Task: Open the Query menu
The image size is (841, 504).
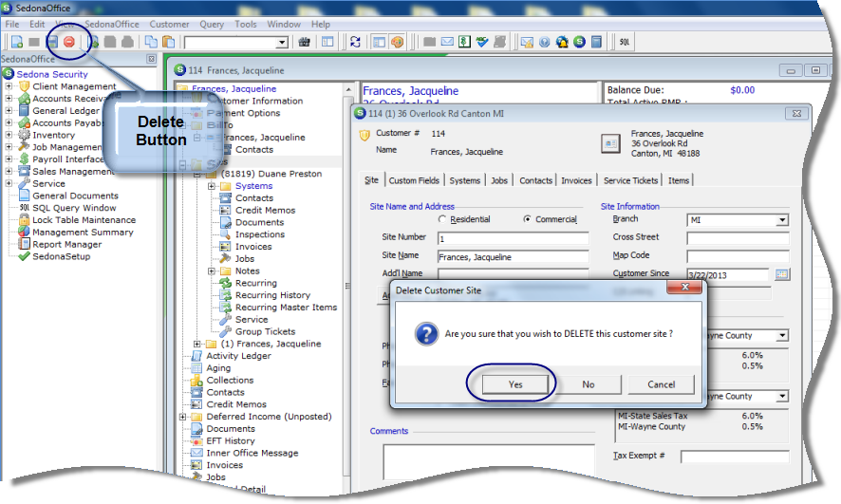Action: pos(212,24)
